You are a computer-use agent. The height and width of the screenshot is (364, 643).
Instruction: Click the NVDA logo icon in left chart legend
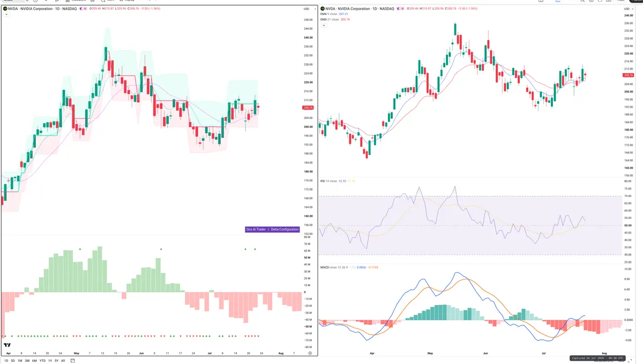pos(5,9)
